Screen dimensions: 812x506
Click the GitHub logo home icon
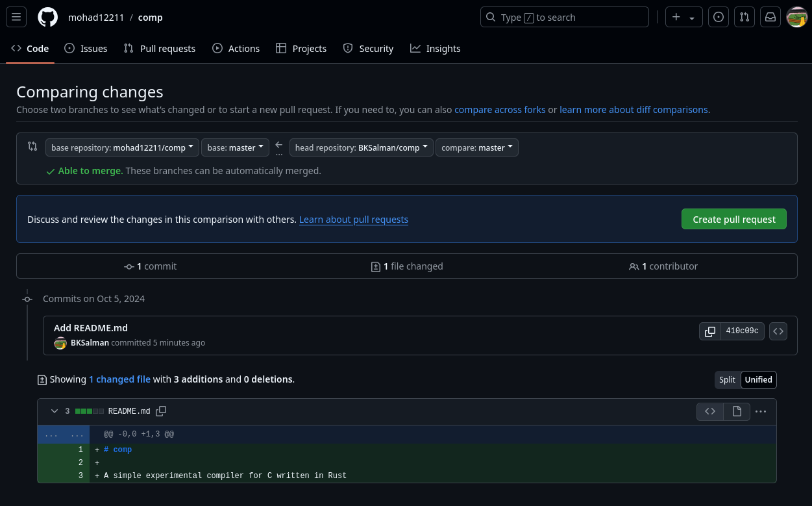(47, 18)
